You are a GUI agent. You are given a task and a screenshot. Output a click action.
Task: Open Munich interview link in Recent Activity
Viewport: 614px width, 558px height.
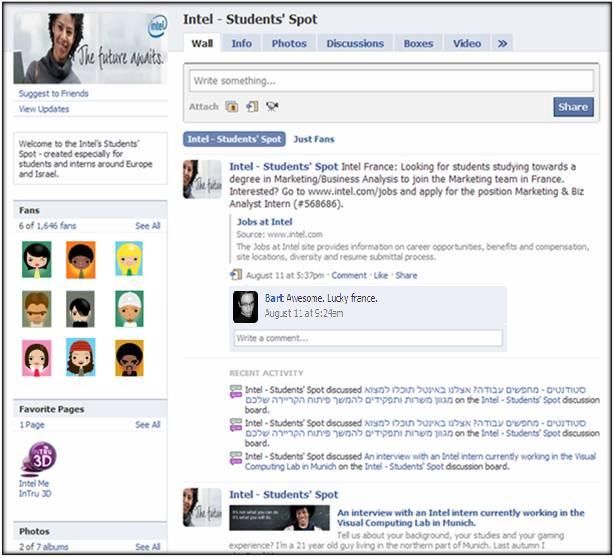(x=420, y=461)
